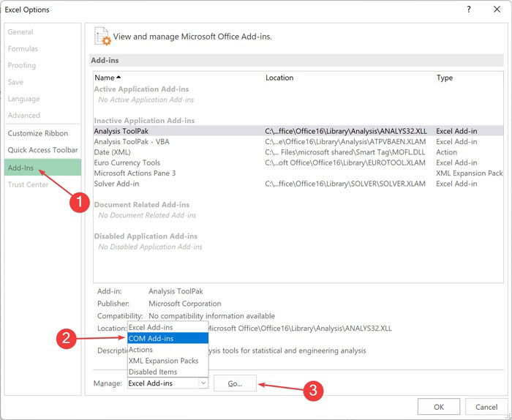This screenshot has height=420, width=512.
Task: Click the XML Expansion Pack type cell
Action: pyautogui.click(x=470, y=173)
